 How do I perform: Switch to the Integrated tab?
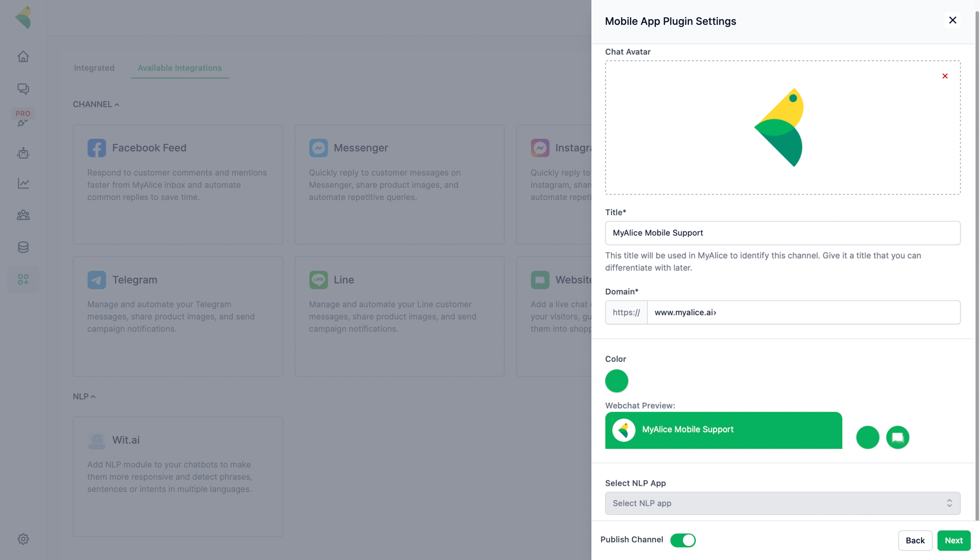tap(94, 68)
